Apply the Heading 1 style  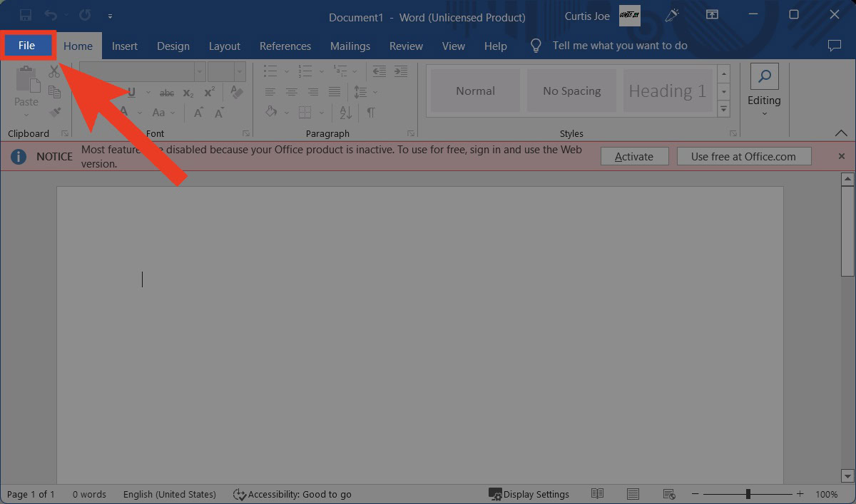coord(668,91)
